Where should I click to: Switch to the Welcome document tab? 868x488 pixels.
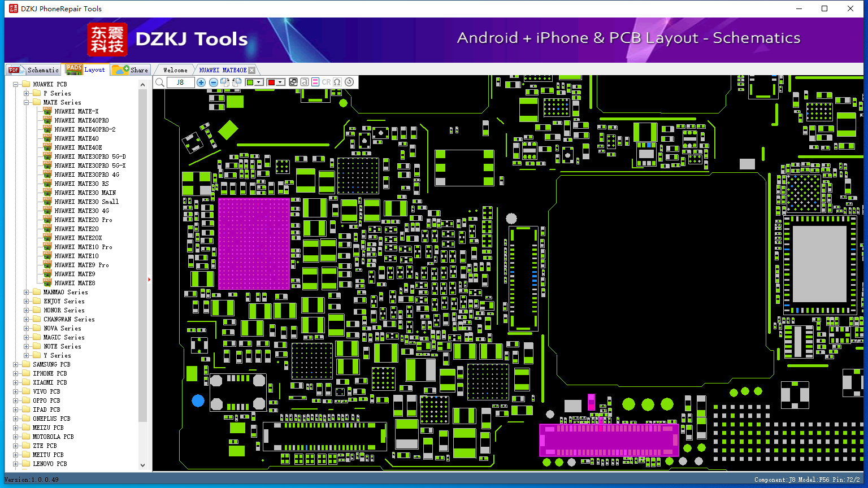pyautogui.click(x=175, y=70)
